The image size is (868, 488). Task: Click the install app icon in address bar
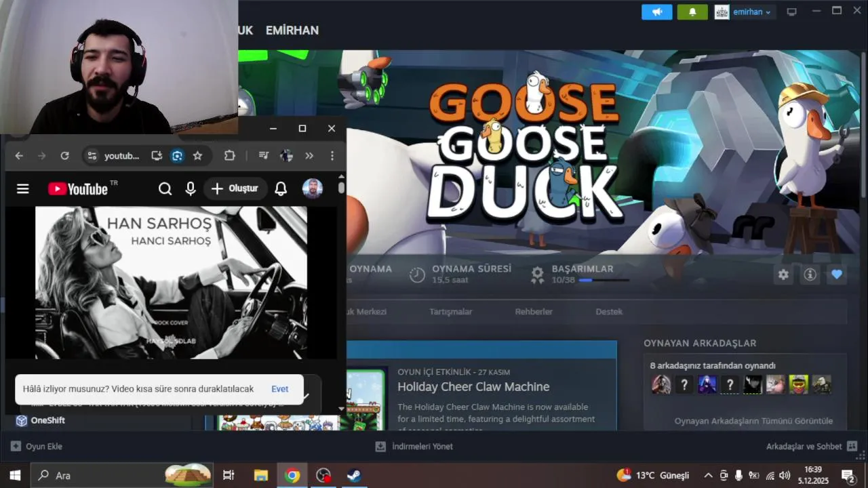point(157,156)
